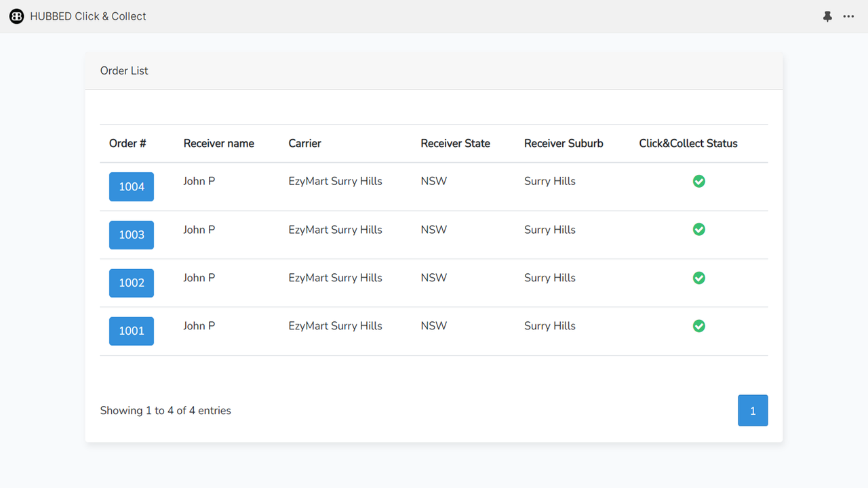The width and height of the screenshot is (868, 488).
Task: Click EzyMart Surry Hills carrier for order 1003
Action: click(x=336, y=230)
